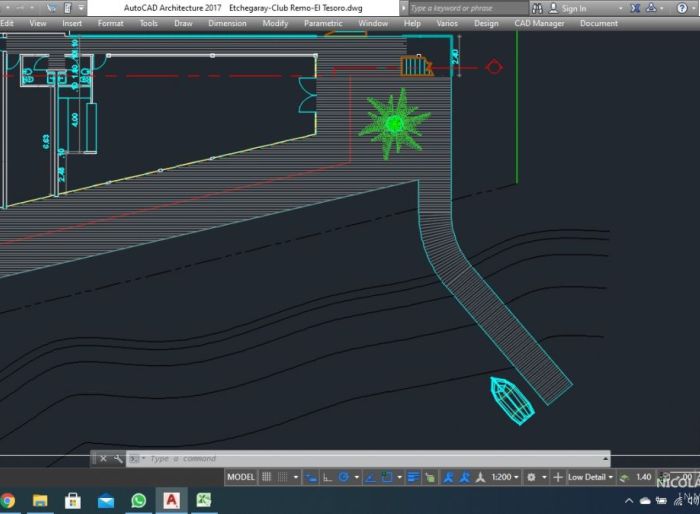This screenshot has width=700, height=514.
Task: Open the Varios menu
Action: [x=447, y=23]
